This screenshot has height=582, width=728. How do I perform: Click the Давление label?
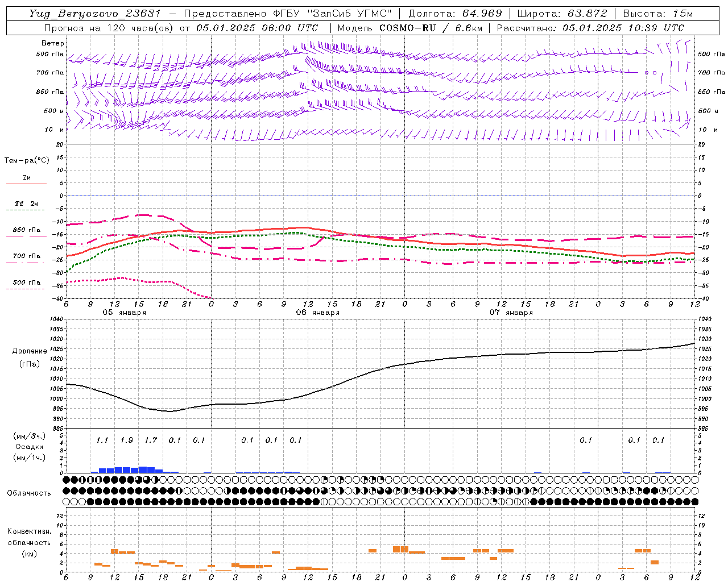coord(30,351)
